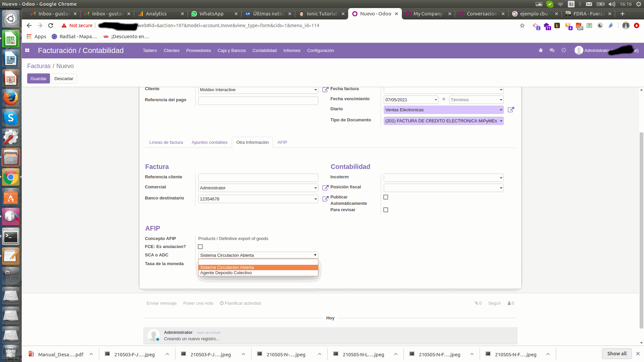The image size is (644, 362).
Task: Click the followers person icon counter
Action: (511, 303)
